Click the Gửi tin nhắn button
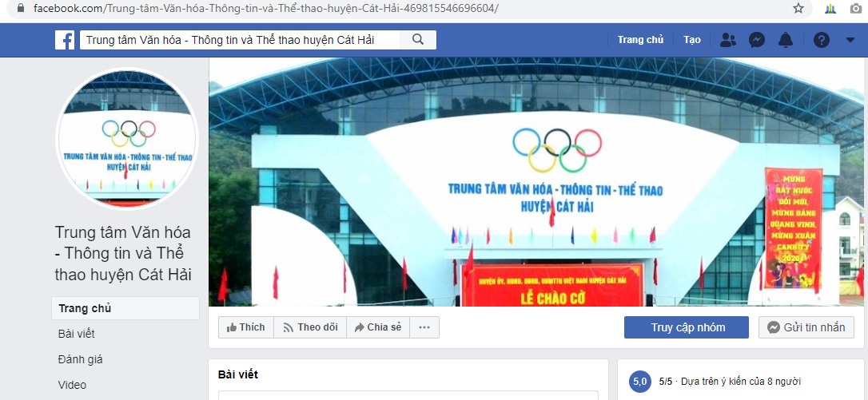This screenshot has width=868, height=400. (806, 327)
